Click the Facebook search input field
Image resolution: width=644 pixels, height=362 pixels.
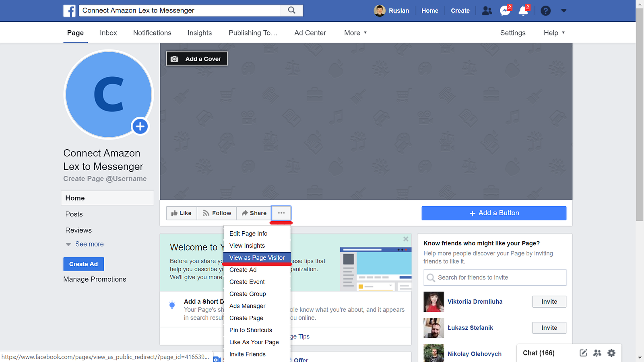(x=180, y=10)
